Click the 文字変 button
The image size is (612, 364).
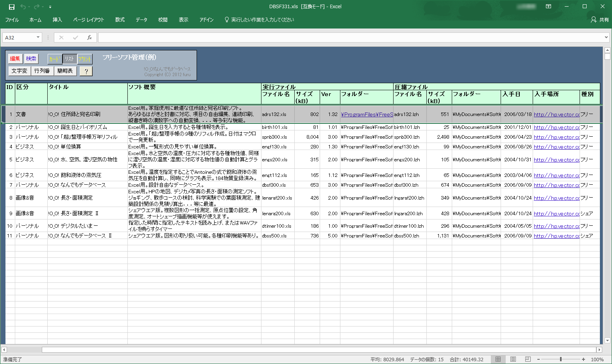click(19, 71)
